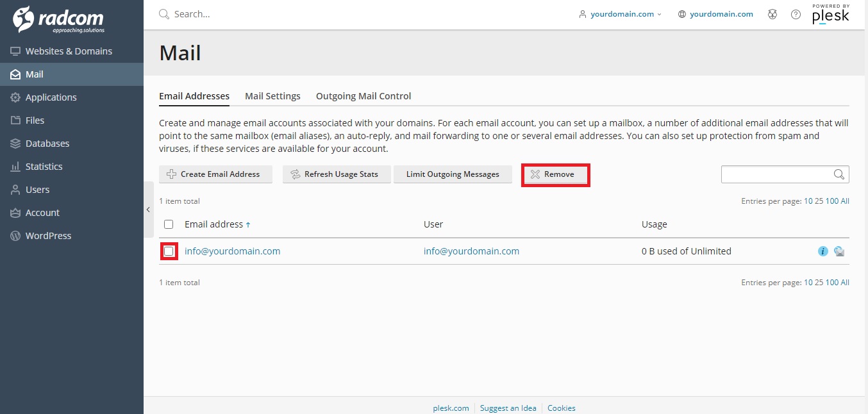
Task: Open Statistics in the left navigation
Action: coord(44,167)
